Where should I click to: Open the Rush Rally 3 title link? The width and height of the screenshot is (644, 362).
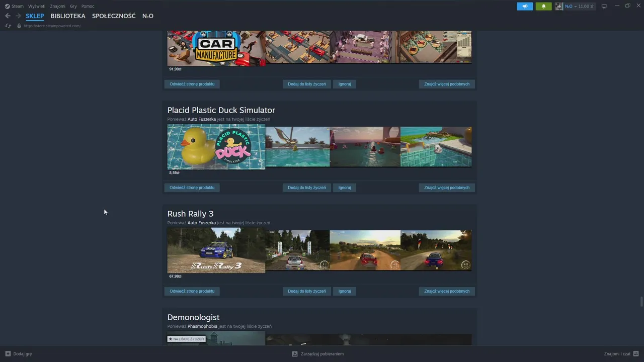click(x=190, y=214)
